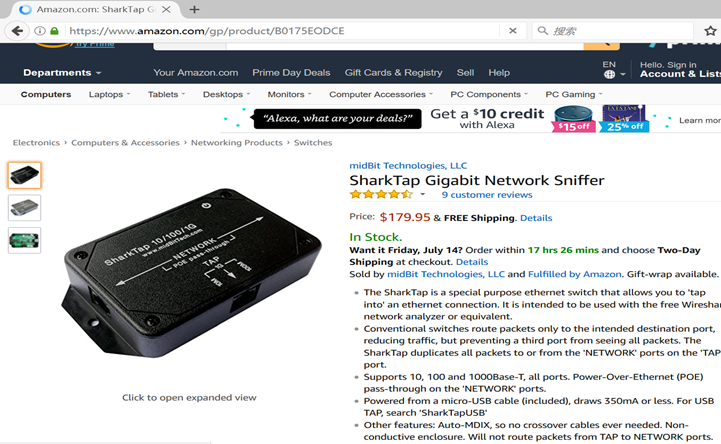This screenshot has height=444, width=721.
Task: Visit midBit Technologies, LLC brand link
Action: pyautogui.click(x=408, y=165)
